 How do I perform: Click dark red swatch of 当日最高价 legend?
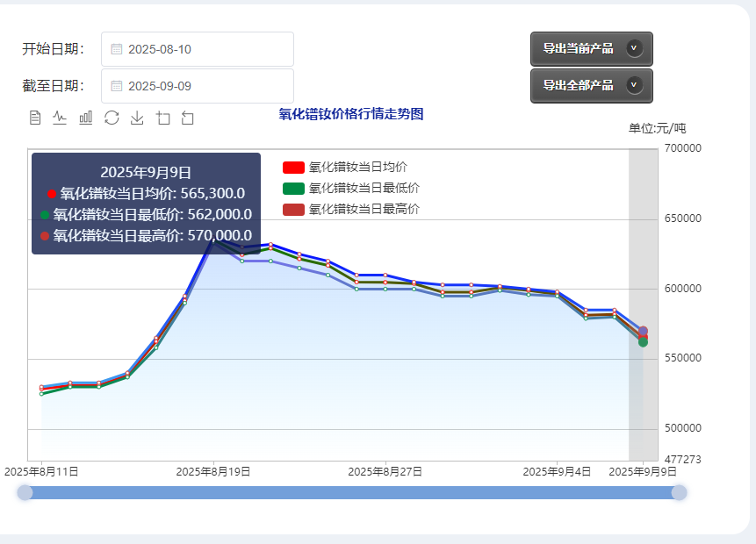pyautogui.click(x=293, y=209)
